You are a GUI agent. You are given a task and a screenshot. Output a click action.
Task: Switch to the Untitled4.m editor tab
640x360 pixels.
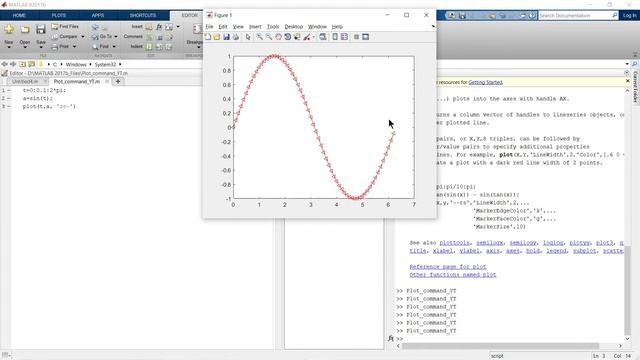(x=24, y=82)
